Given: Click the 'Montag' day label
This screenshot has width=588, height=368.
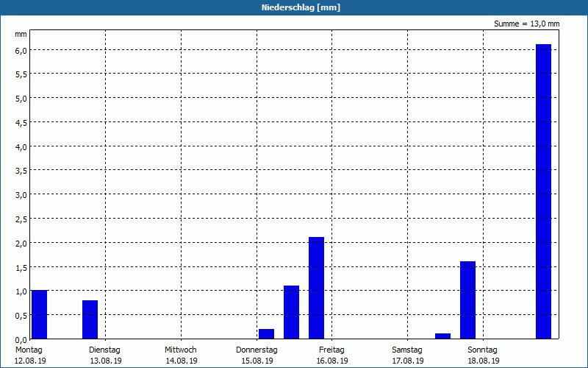Looking at the screenshot, I should coord(29,350).
